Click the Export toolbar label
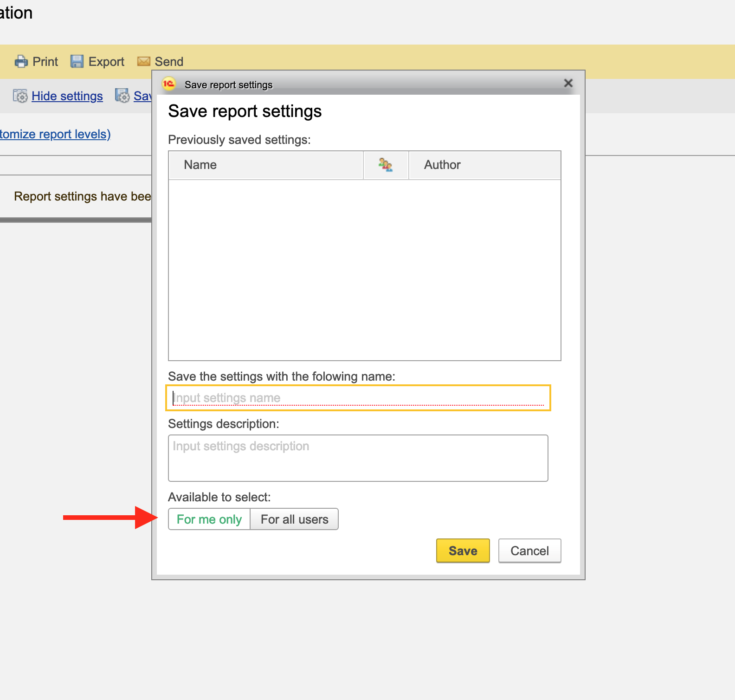Screen dimensions: 735x700 (106, 62)
